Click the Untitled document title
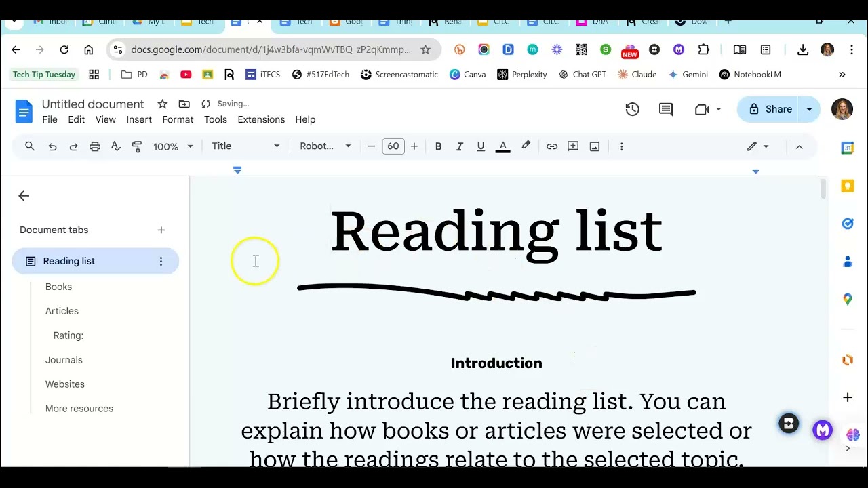Image resolution: width=868 pixels, height=488 pixels. [x=93, y=104]
